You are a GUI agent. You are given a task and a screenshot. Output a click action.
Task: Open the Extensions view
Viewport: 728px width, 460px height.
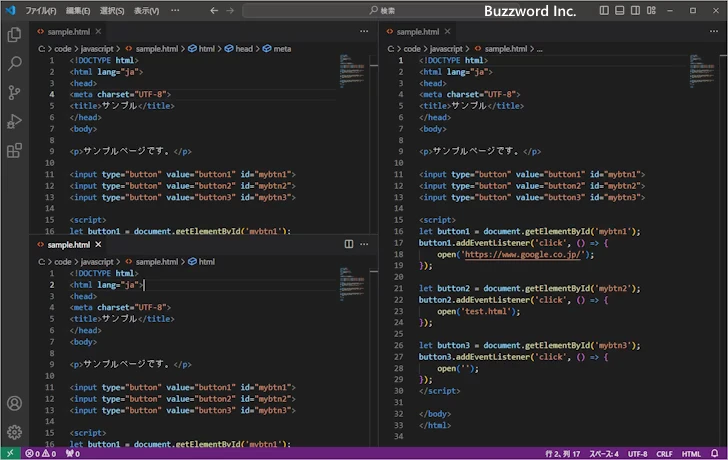click(14, 151)
